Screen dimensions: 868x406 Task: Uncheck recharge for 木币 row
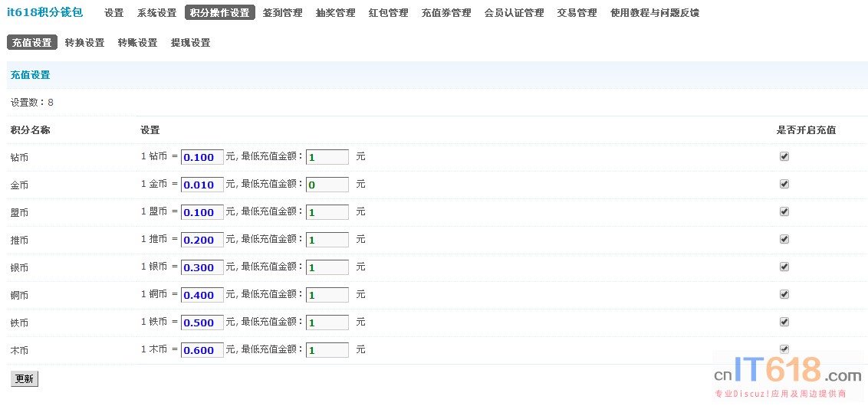click(784, 349)
